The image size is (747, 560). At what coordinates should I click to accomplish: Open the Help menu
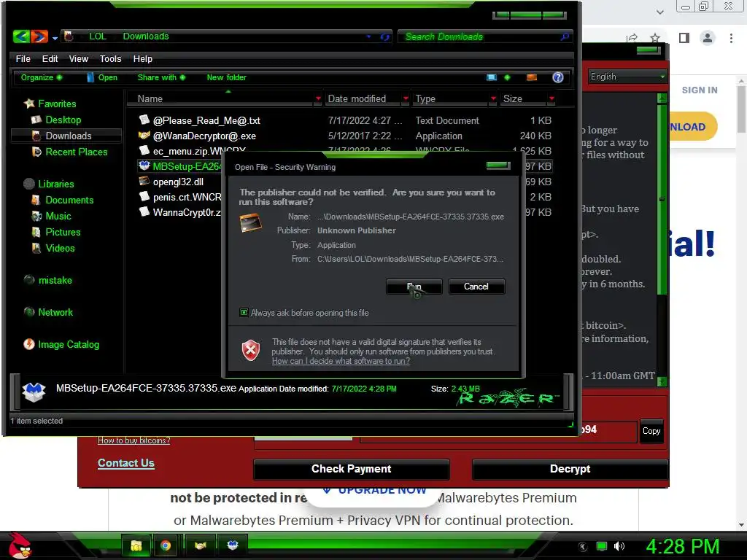[142, 58]
